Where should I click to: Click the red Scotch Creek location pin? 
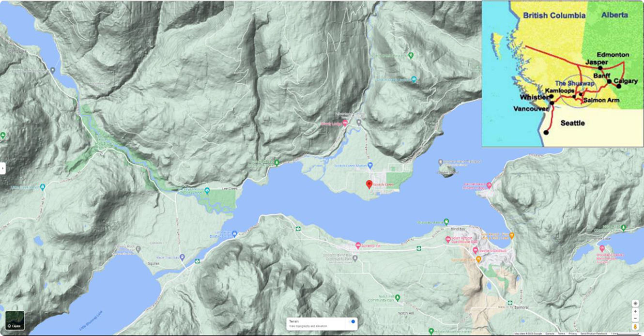369,184
